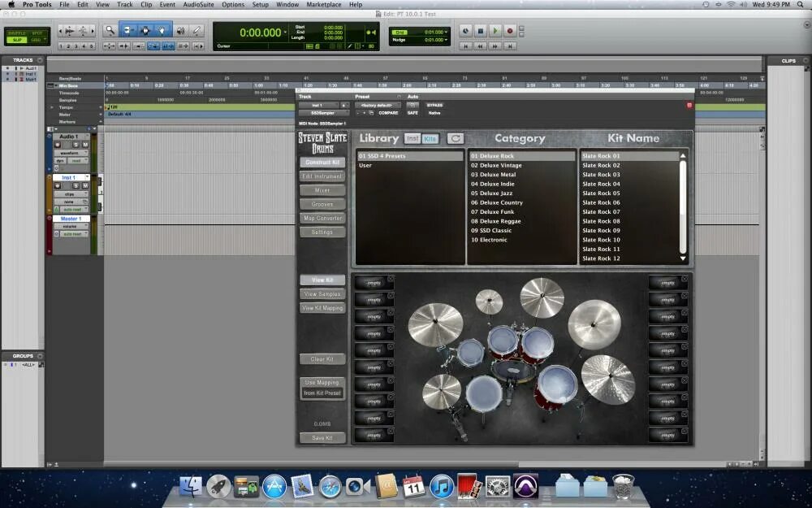Screen dimensions: 812x508
Task: Open SSDSampler insert selector dropdown
Action: pyautogui.click(x=324, y=113)
